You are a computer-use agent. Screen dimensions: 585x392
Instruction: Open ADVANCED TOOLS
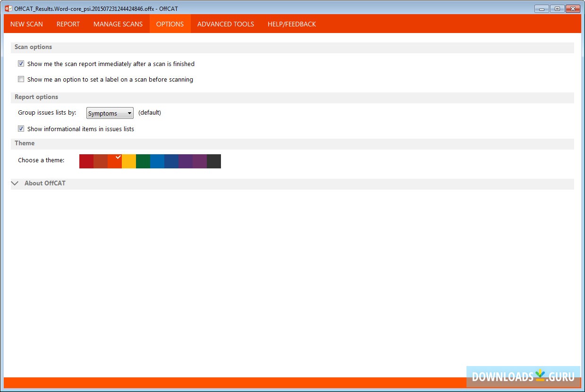225,24
